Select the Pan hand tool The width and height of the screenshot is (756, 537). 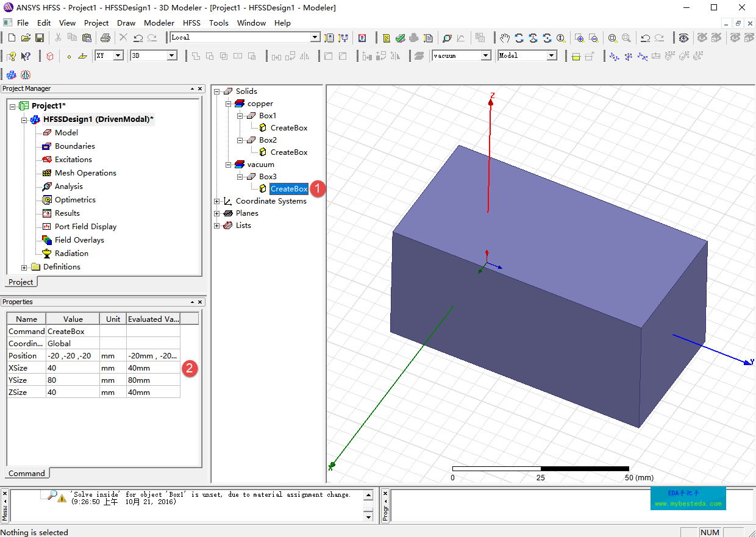(x=504, y=38)
